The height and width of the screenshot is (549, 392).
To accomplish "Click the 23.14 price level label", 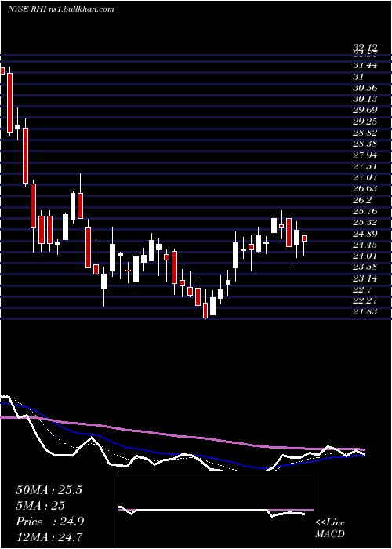I will point(365,279).
